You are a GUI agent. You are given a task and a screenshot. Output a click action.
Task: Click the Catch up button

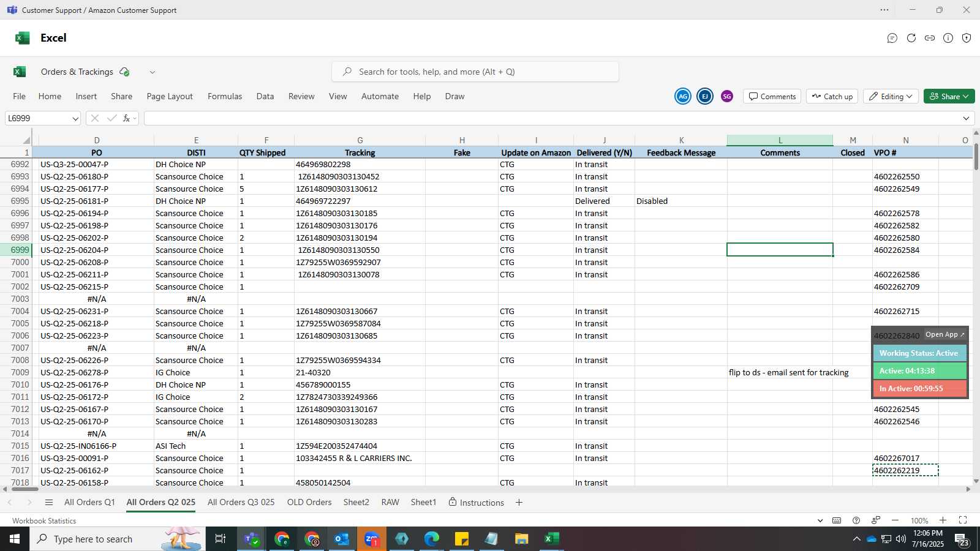pos(832,96)
